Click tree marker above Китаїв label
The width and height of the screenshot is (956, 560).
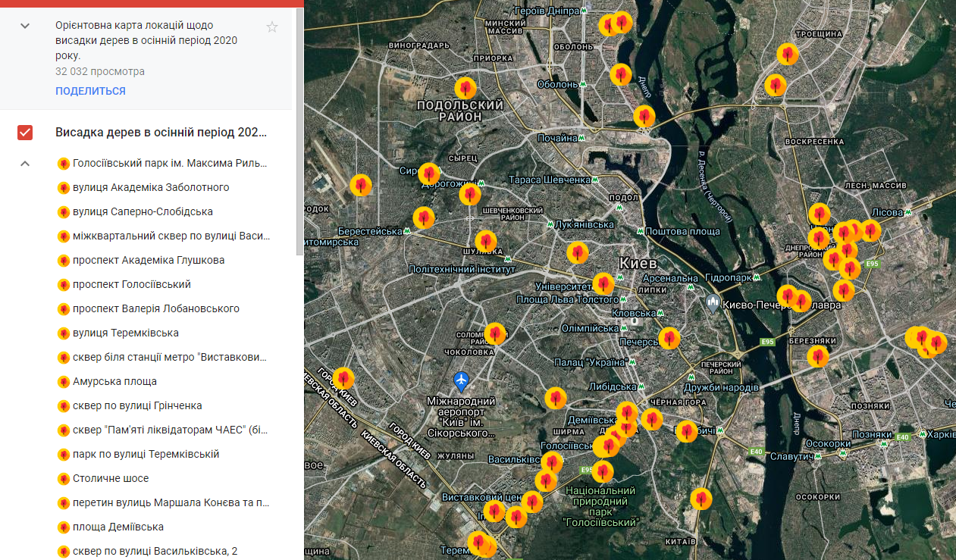(701, 499)
